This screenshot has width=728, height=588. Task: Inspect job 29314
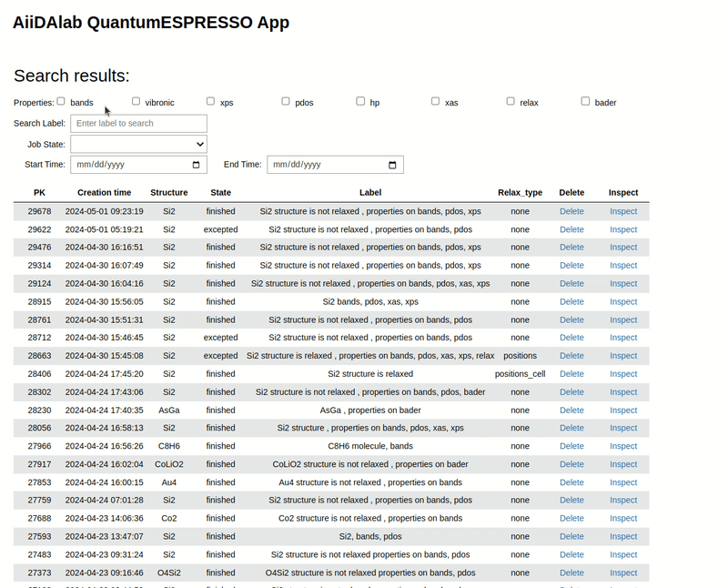coord(623,265)
